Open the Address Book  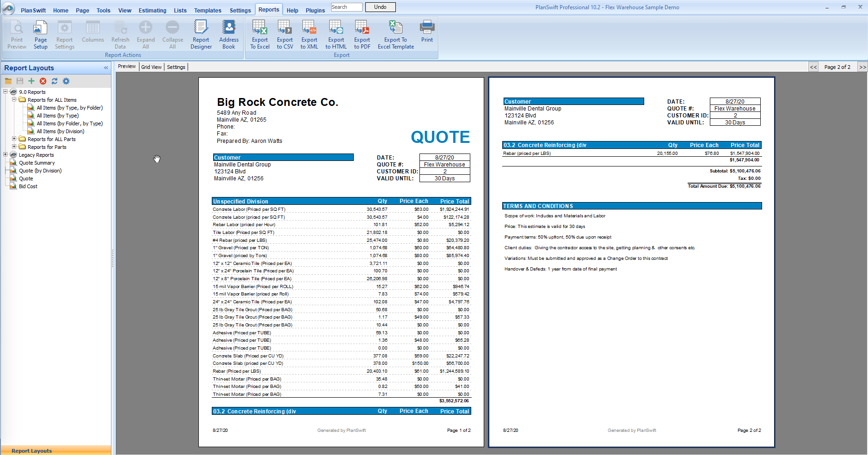(228, 34)
